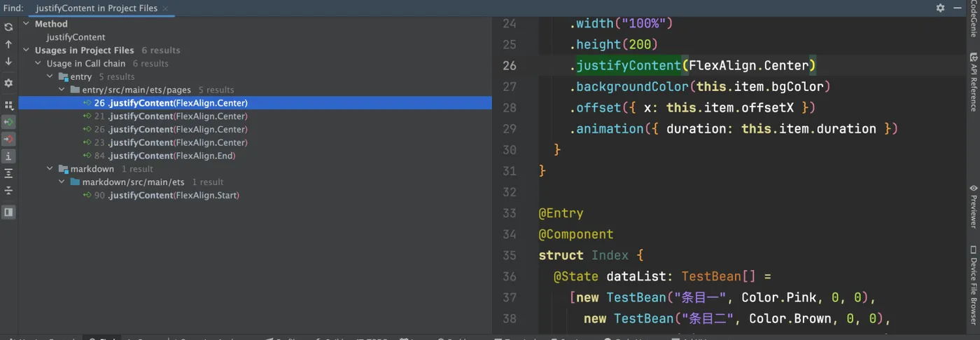Expand all results in the tree

pos(8,173)
